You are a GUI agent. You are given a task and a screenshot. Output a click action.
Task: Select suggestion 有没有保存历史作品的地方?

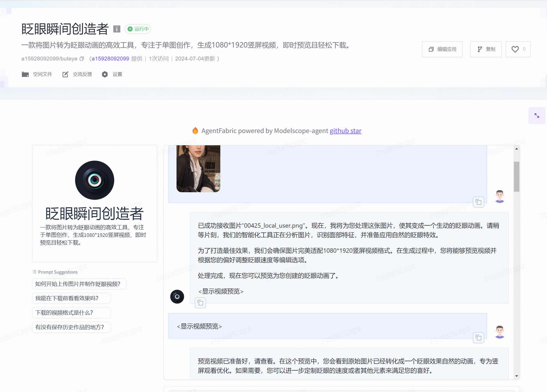(x=71, y=327)
